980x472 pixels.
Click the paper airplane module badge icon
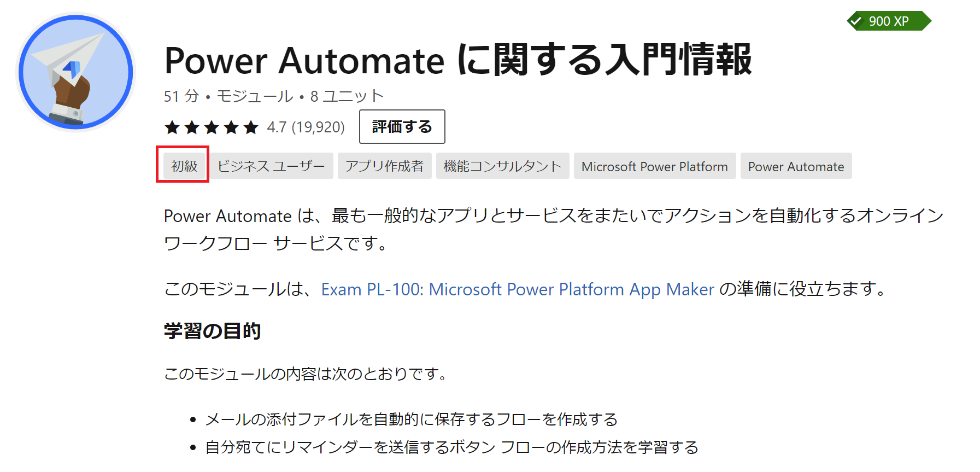tap(76, 72)
